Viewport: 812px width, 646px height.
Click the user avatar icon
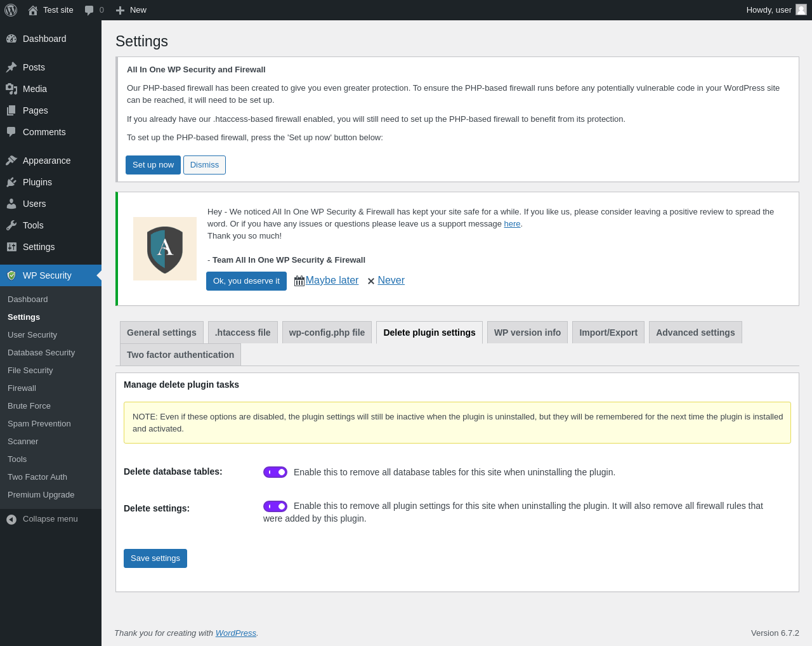(801, 10)
